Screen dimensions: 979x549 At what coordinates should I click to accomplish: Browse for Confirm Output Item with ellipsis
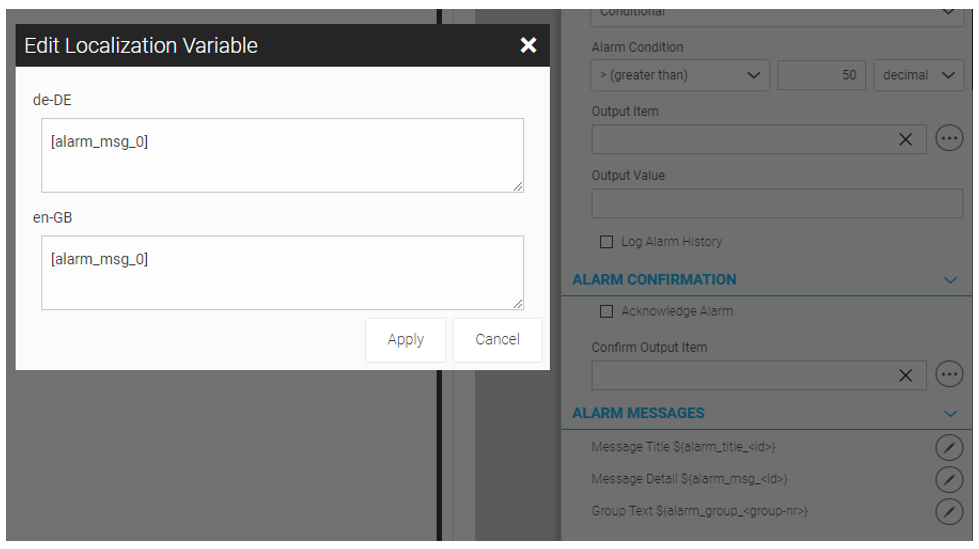(x=949, y=373)
